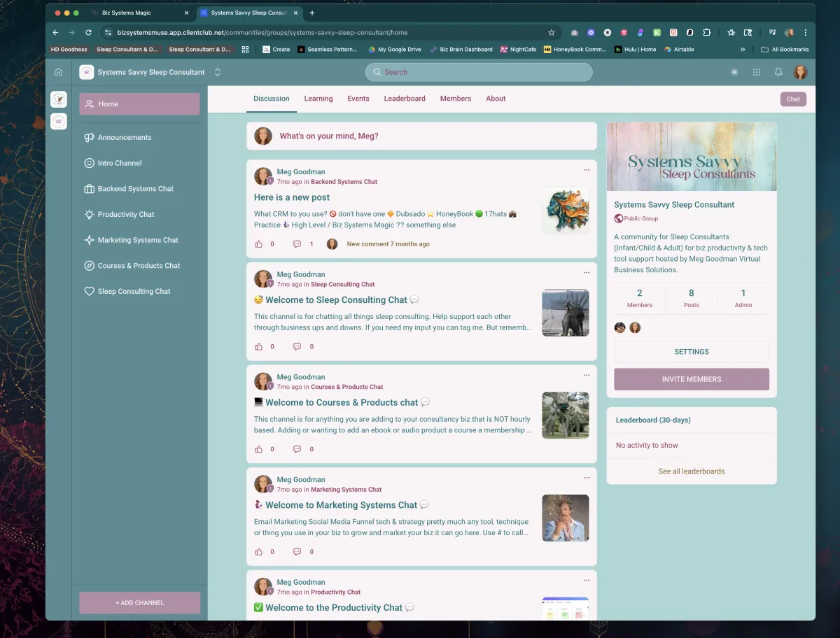Switch to the About tab

click(x=496, y=99)
